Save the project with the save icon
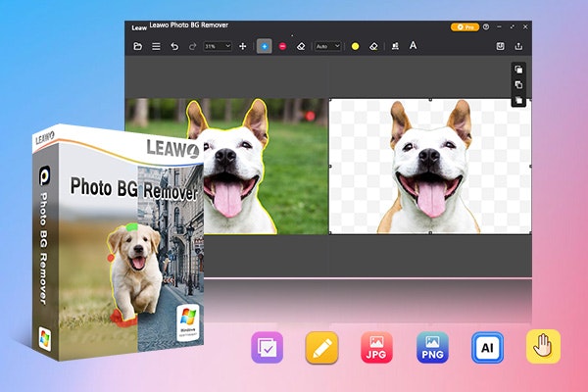The width and height of the screenshot is (588, 392). click(x=500, y=46)
